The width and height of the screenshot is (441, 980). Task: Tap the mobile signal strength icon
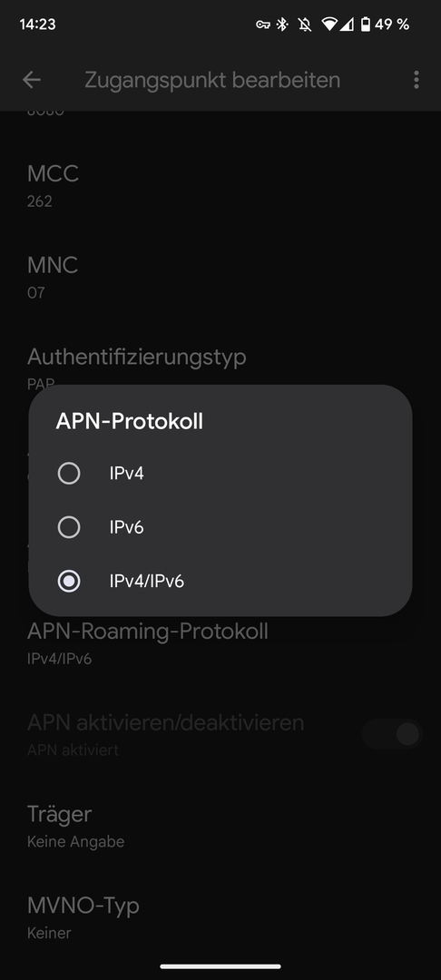coord(346,24)
